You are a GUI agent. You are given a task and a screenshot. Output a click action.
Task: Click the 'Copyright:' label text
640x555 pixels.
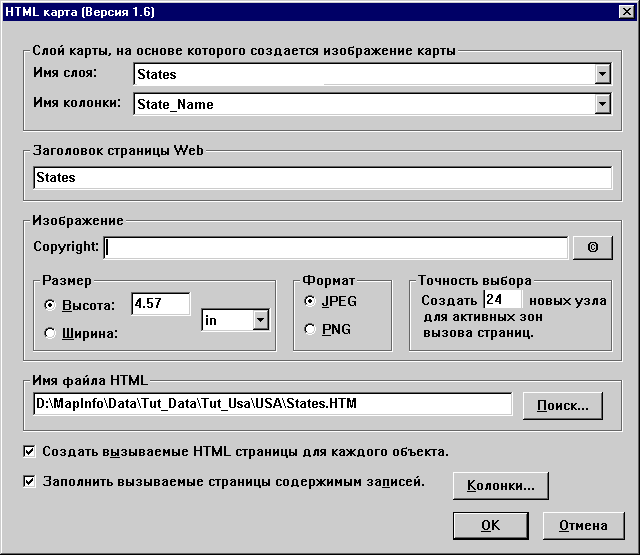click(66, 246)
